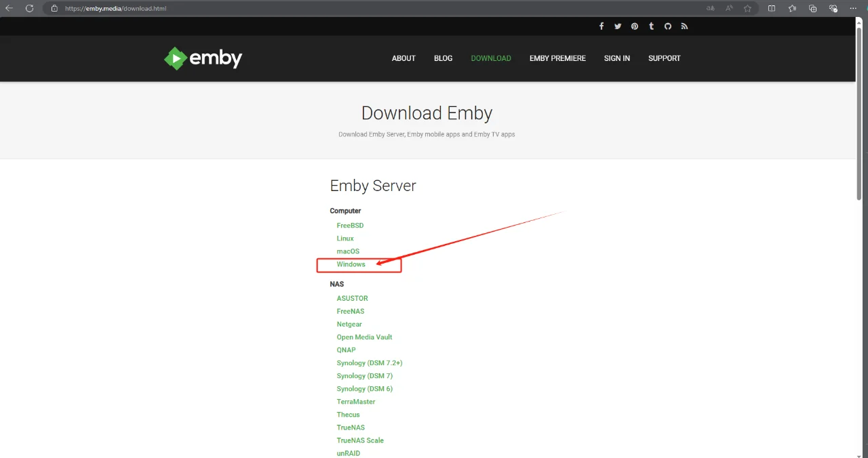This screenshot has height=458, width=868.
Task: Open the macOS download link
Action: tap(348, 251)
